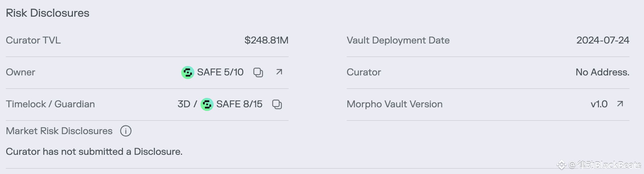
Task: Click the Guardian SAFE avatar icon
Action: (x=207, y=104)
